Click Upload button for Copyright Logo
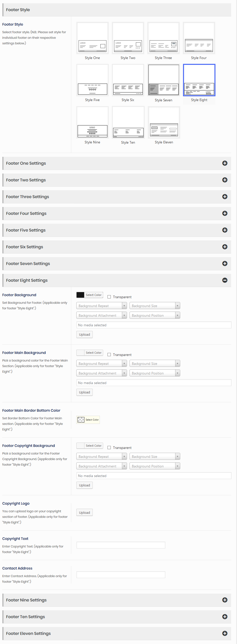The image size is (237, 644). (84, 513)
